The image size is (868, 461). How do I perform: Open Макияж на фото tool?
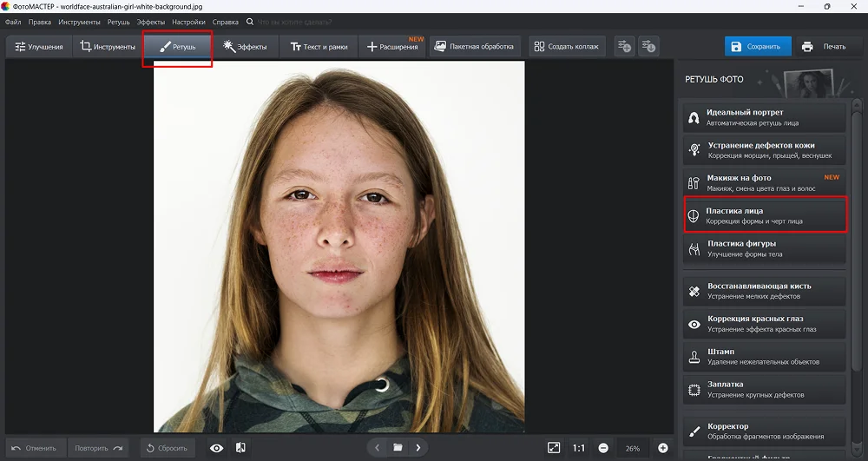(764, 182)
